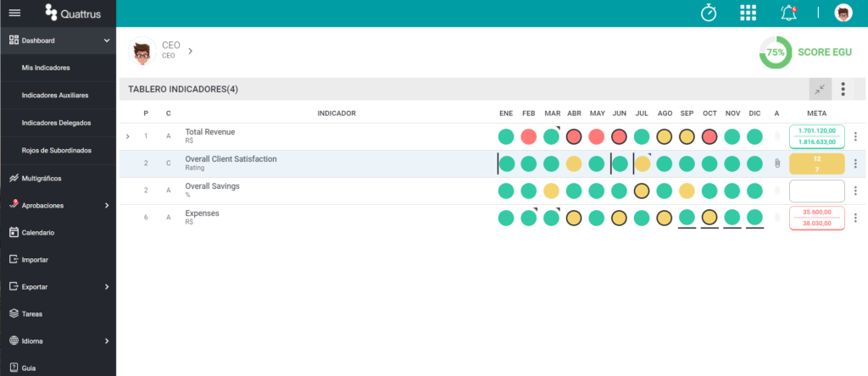Screen dimensions: 868x376
Task: Open the hamburger menu icon
Action: tap(15, 14)
